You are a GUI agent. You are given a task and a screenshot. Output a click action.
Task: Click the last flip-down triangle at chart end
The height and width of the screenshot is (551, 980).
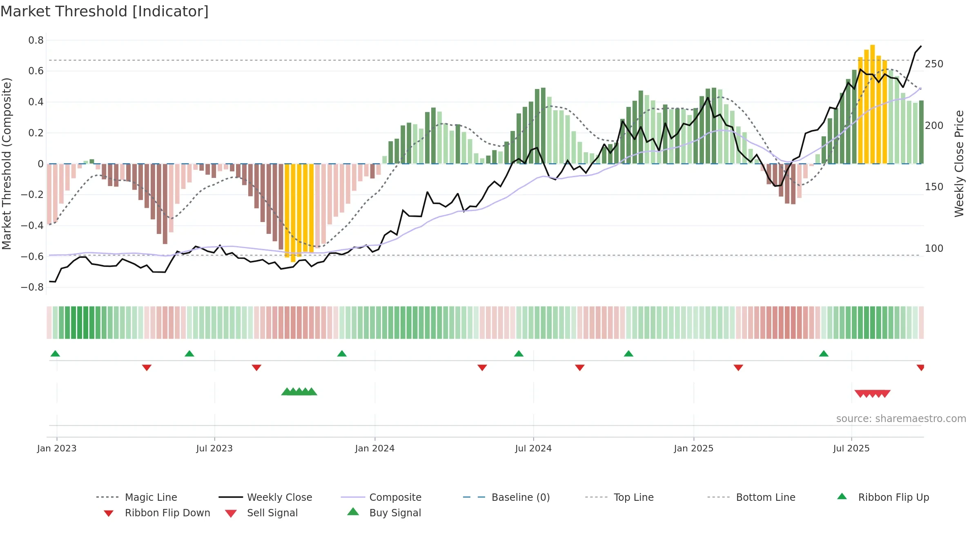tap(920, 368)
